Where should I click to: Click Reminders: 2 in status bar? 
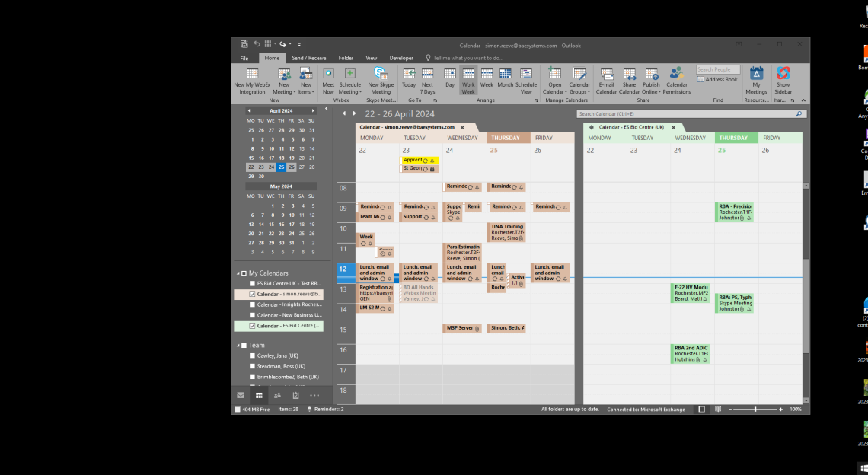(x=325, y=410)
